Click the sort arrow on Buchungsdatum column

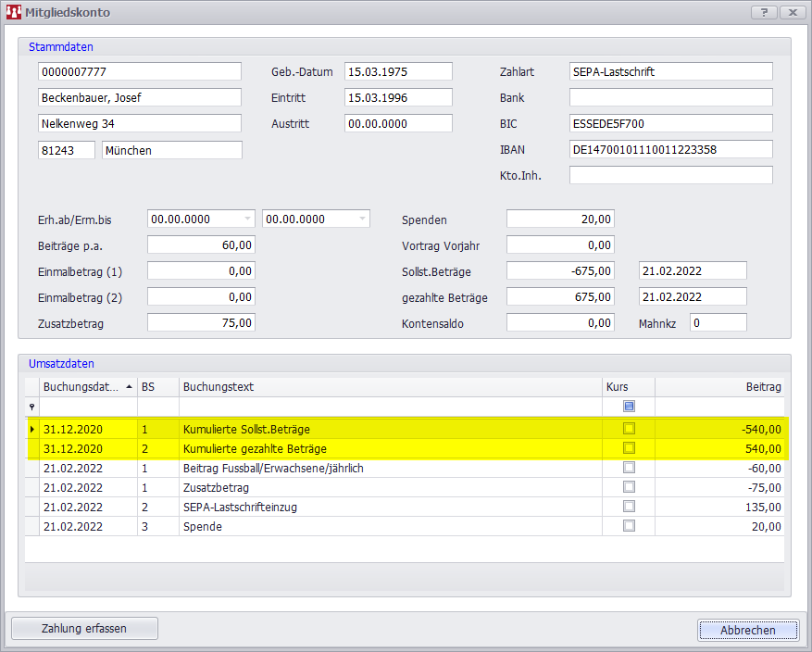pos(128,386)
